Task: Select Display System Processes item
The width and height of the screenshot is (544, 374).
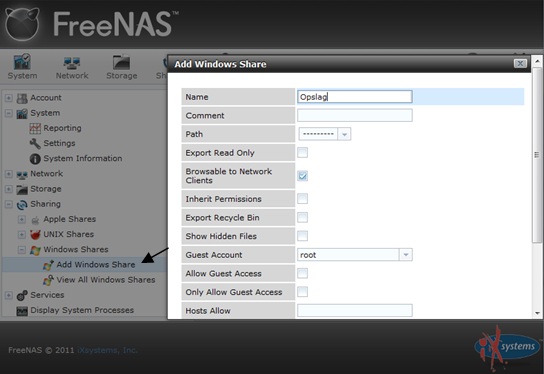Action: tap(82, 310)
